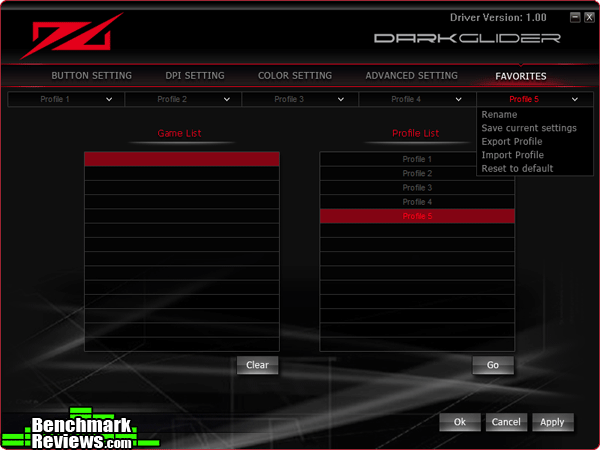The height and width of the screenshot is (450, 600).
Task: Click the Profile 3 header label
Action: coord(289,99)
